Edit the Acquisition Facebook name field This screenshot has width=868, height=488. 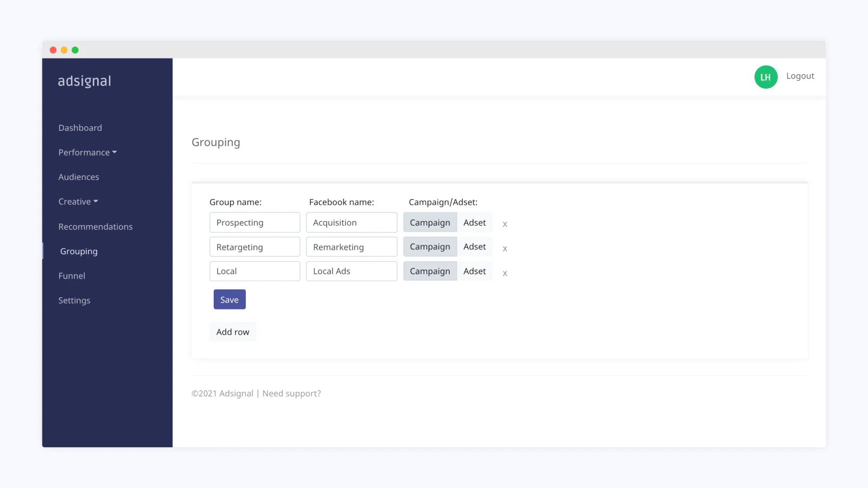(352, 222)
